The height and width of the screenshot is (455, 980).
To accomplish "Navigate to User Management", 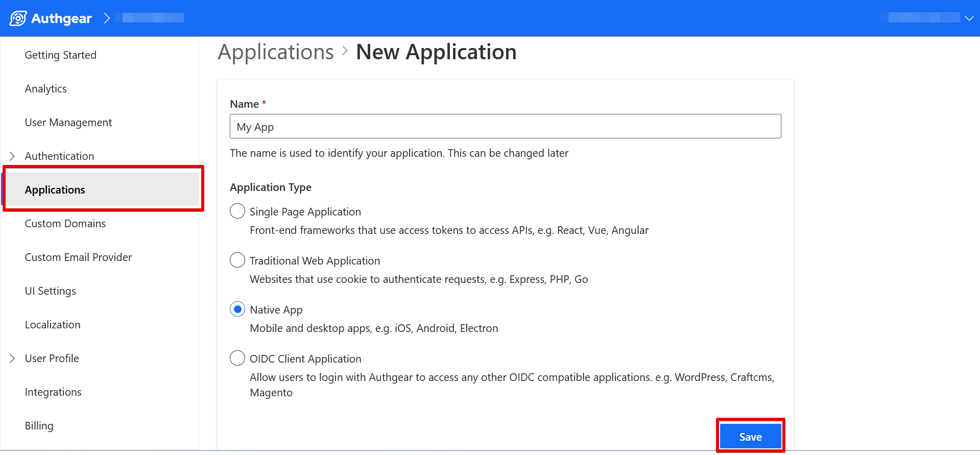I will (68, 123).
